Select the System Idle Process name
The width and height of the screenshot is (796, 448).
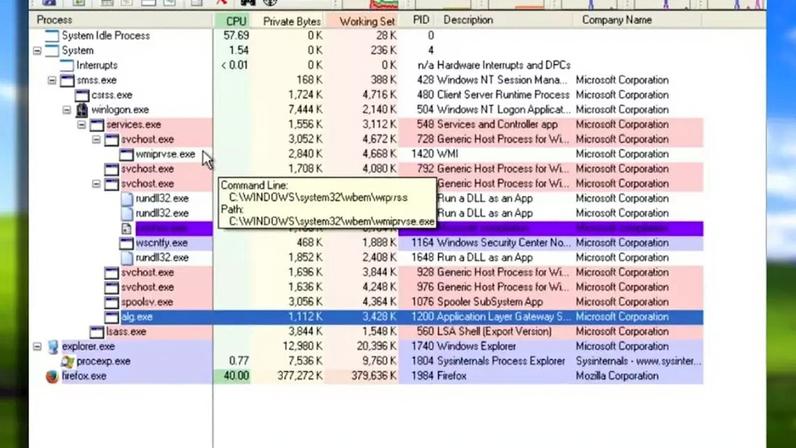[106, 36]
